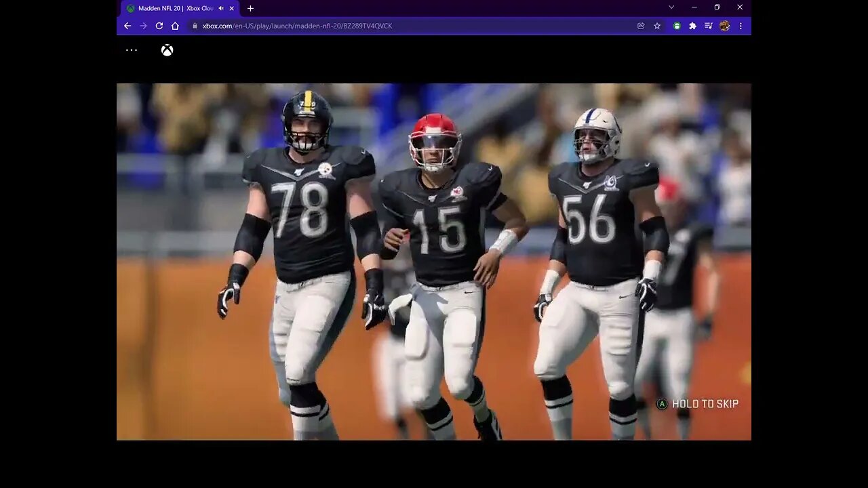
Task: Open a new browser tab
Action: coord(250,8)
